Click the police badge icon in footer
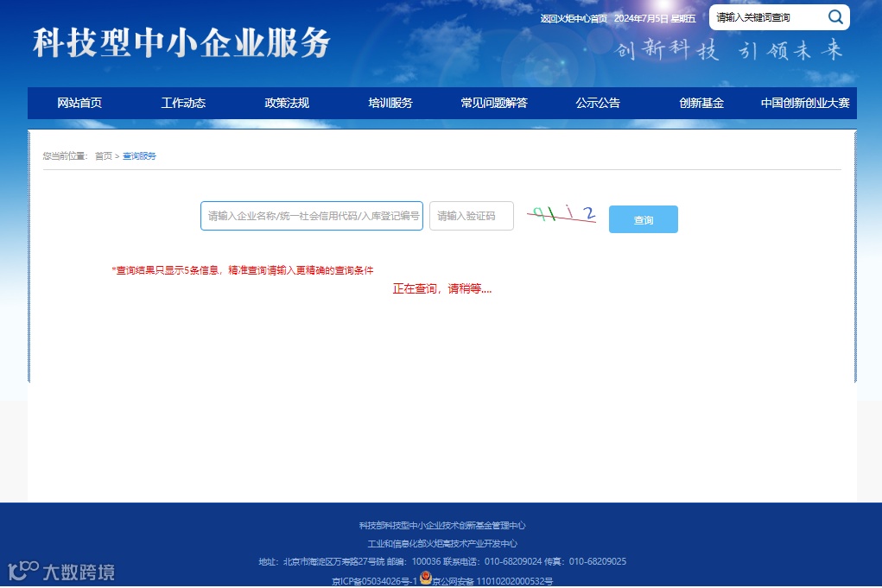This screenshot has width=882, height=588. click(425, 578)
